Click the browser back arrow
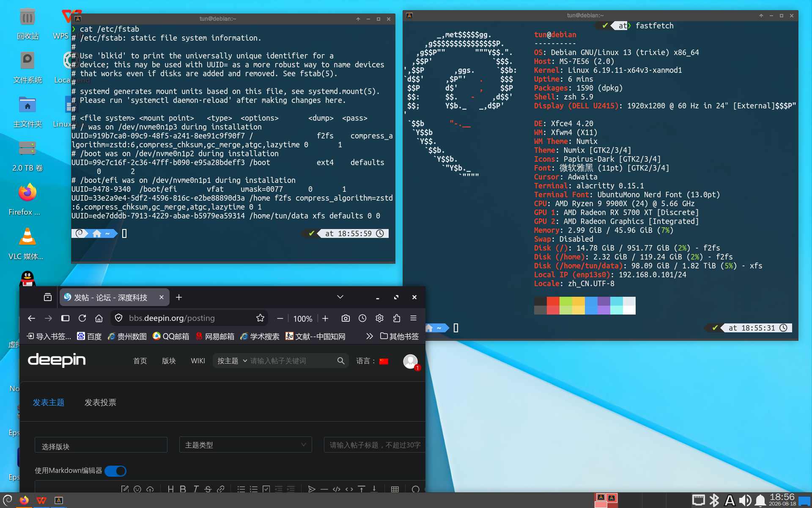Screen dimensions: 812x508 31,318
